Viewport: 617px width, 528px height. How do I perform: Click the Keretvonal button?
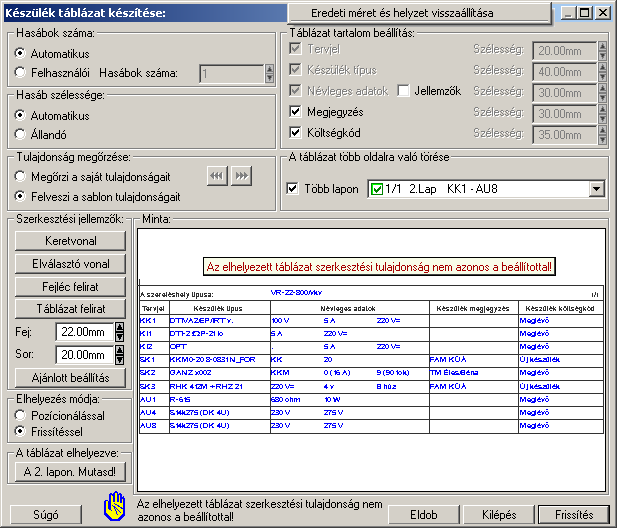[x=70, y=241]
